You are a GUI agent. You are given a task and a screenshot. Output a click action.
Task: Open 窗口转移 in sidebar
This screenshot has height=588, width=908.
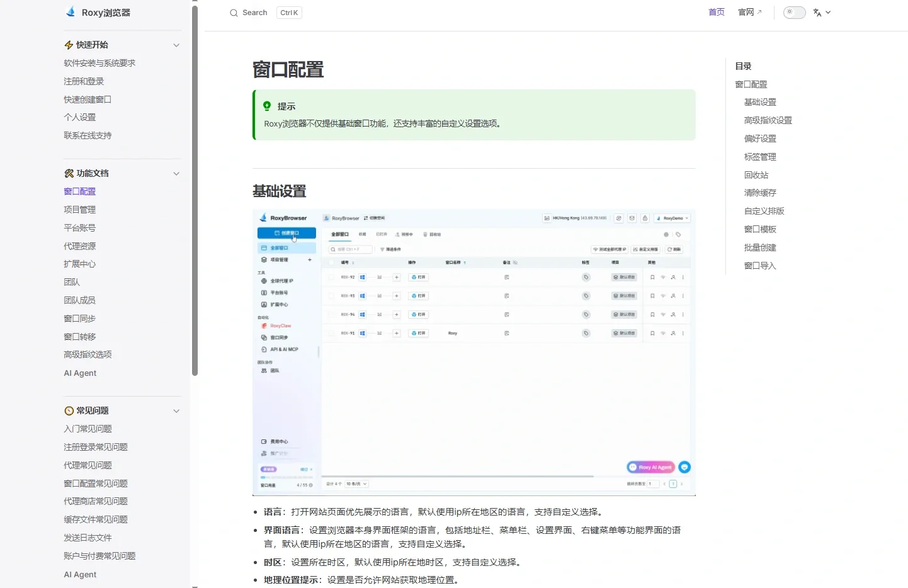80,337
